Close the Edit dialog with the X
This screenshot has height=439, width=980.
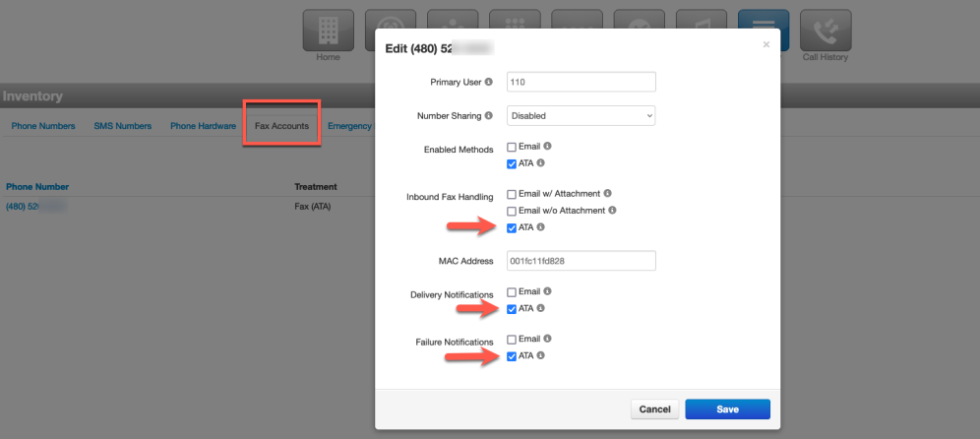pyautogui.click(x=766, y=45)
